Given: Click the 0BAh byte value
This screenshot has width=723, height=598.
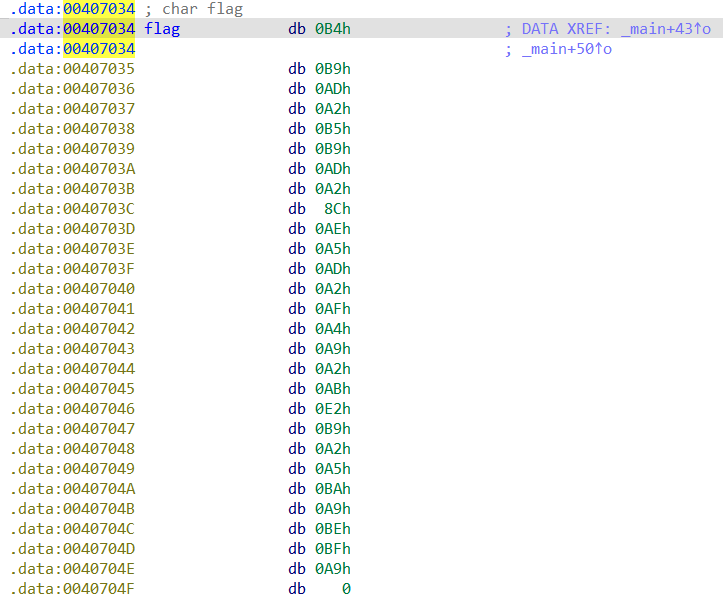Looking at the screenshot, I should [x=333, y=489].
